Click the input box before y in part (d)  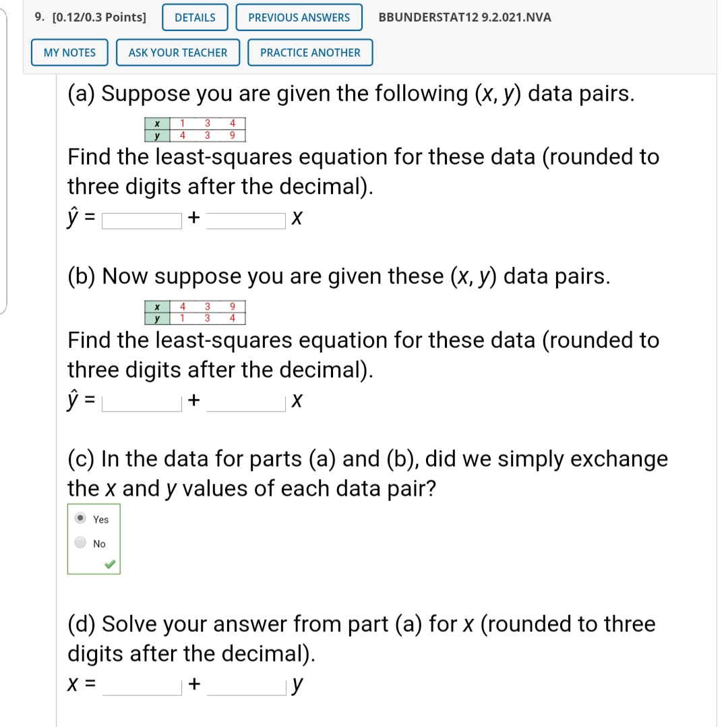[246, 685]
